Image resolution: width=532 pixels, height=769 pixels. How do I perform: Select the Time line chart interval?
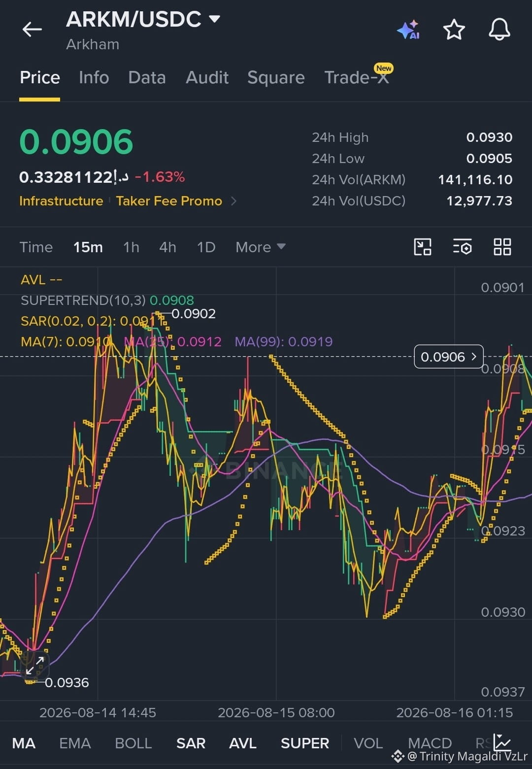(36, 247)
